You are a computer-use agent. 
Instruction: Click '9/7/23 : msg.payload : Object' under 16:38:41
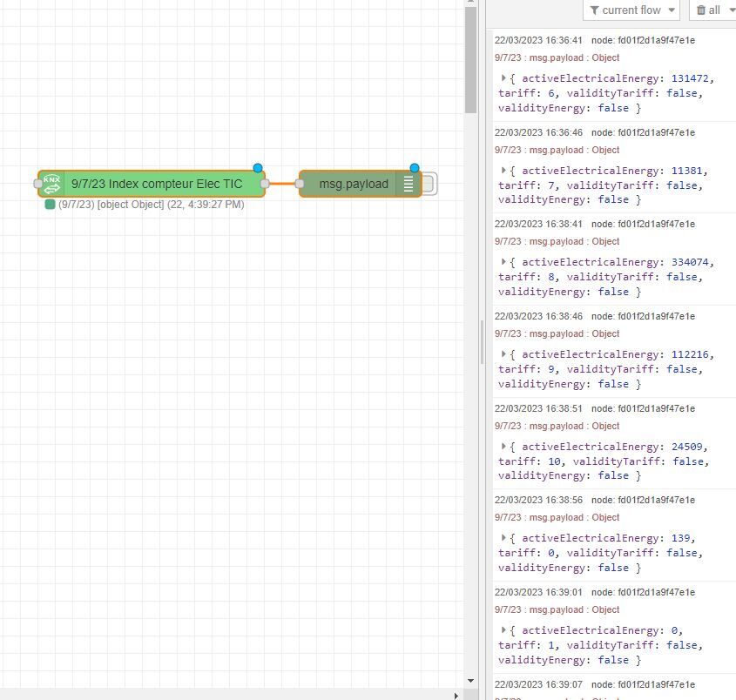(x=557, y=242)
